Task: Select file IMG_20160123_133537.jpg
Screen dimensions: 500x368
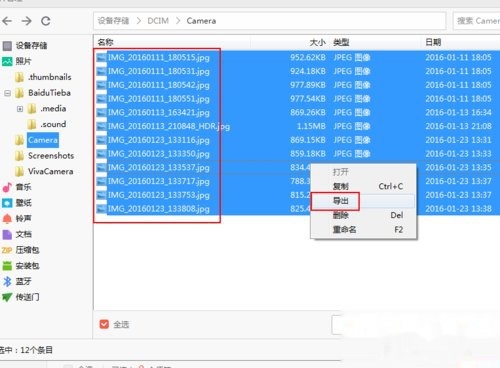Action: pos(159,168)
